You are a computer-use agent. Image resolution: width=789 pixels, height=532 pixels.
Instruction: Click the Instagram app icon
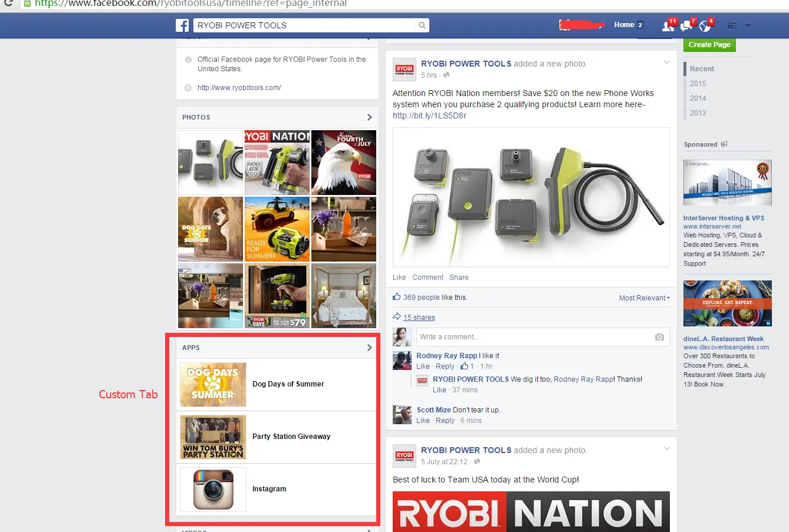tap(213, 490)
